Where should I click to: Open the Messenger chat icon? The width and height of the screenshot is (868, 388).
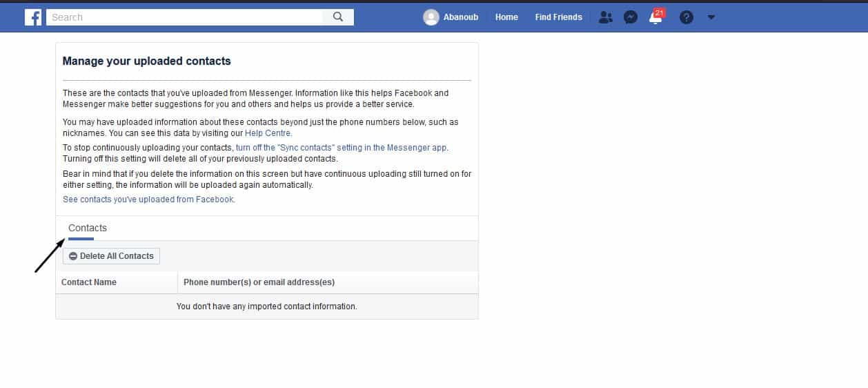click(630, 17)
